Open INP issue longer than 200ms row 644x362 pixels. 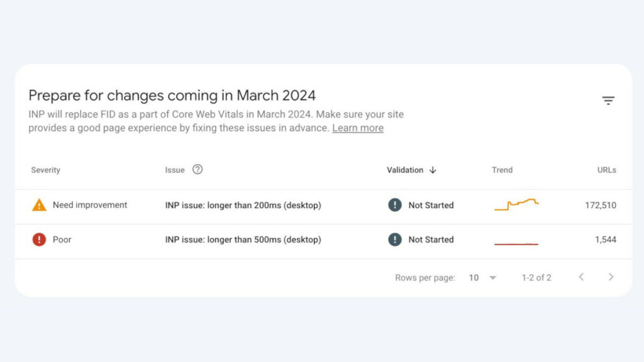click(x=324, y=206)
